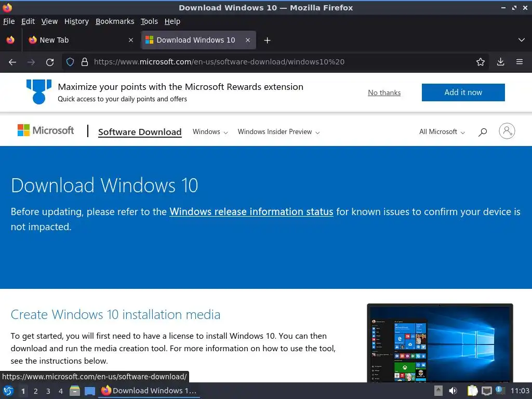Open the Bookmarks menu
This screenshot has height=399, width=532.
[x=115, y=21]
